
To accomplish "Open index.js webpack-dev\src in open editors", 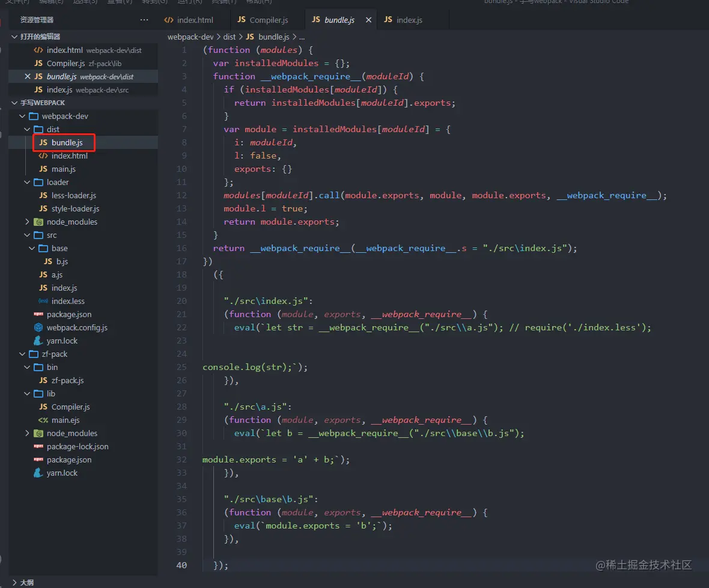I will pyautogui.click(x=83, y=89).
